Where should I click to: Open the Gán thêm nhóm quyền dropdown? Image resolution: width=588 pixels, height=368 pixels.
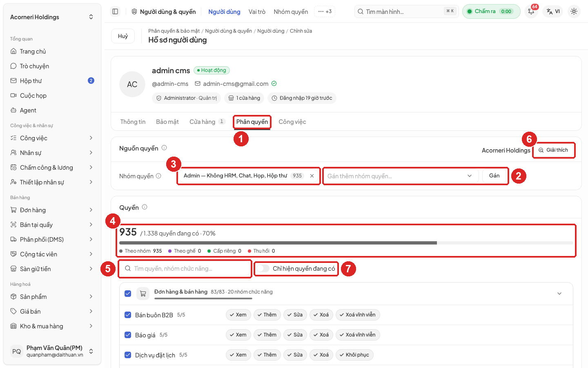tap(400, 176)
